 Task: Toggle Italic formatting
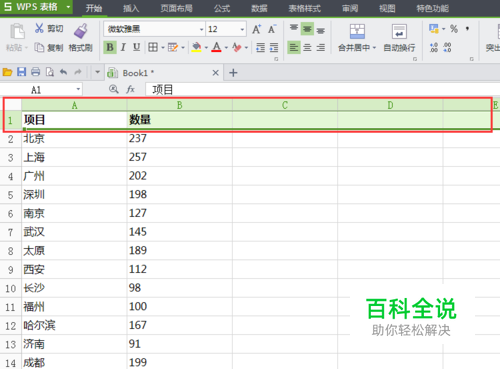(123, 47)
